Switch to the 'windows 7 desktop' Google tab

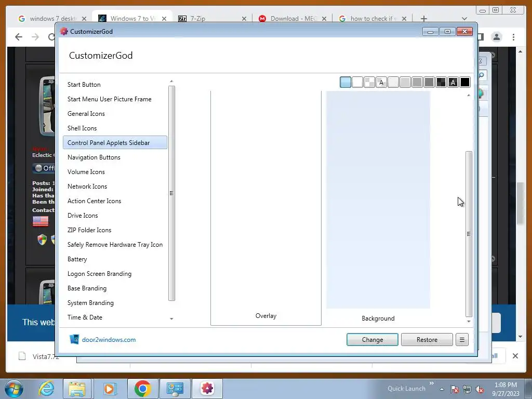click(x=52, y=18)
